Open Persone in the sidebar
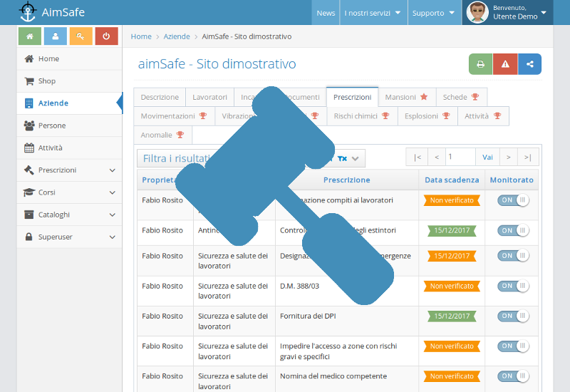 click(x=69, y=125)
